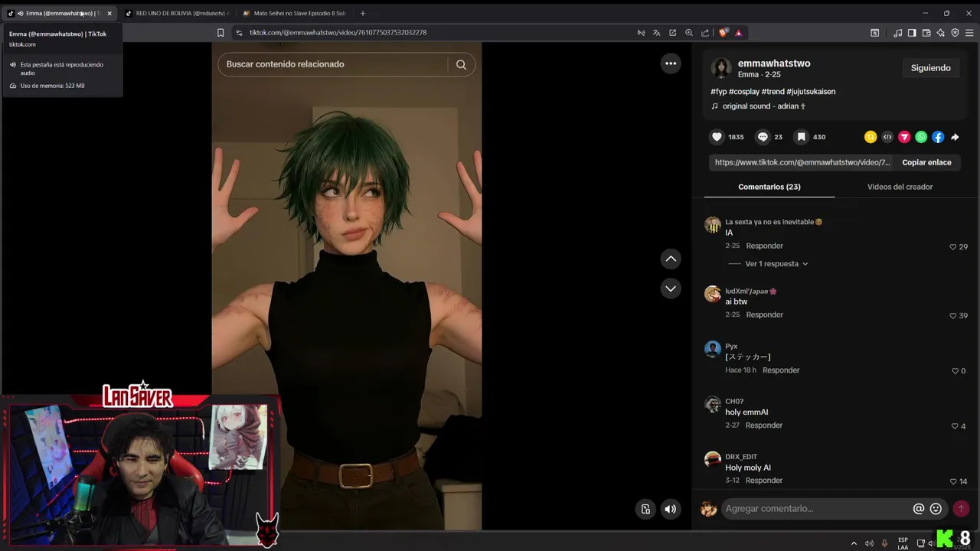The image size is (980, 551).
Task: Open the browser hamburger menu
Action: coord(969,33)
